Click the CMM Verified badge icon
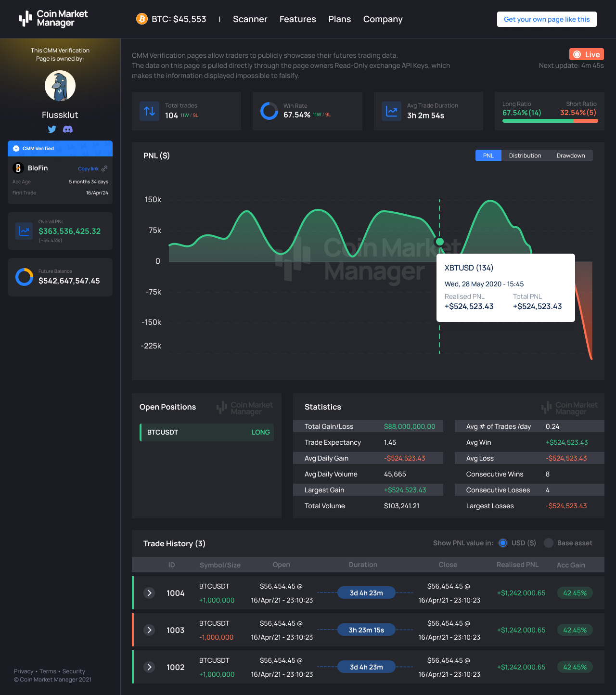Viewport: 616px width, 695px height. (x=16, y=148)
